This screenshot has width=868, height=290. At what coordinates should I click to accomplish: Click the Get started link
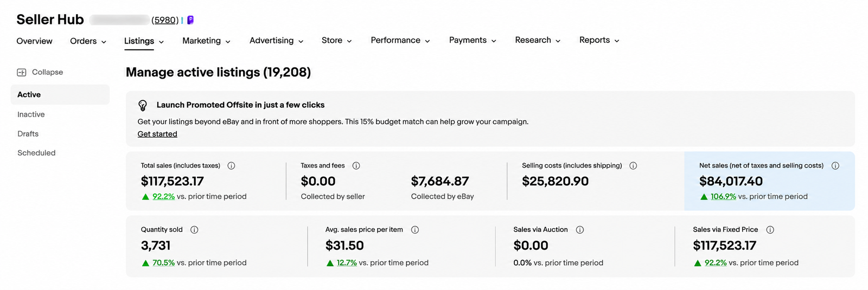(x=157, y=134)
